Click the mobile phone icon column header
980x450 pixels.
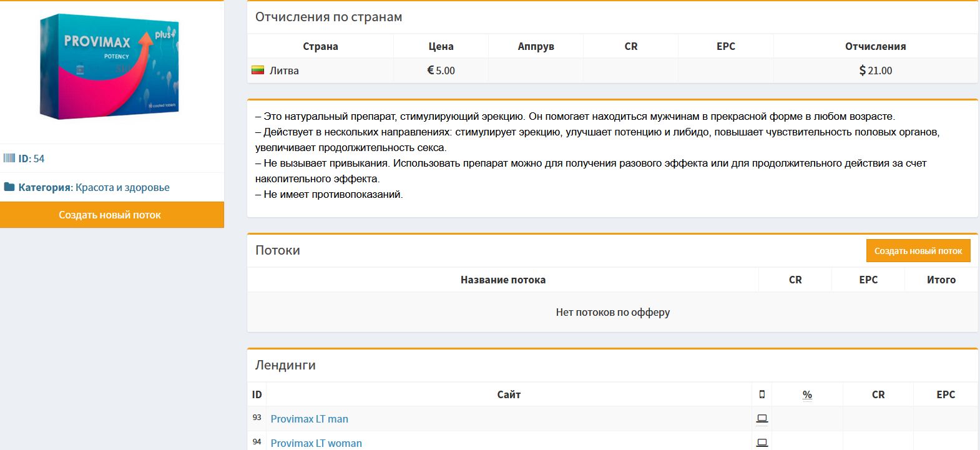(762, 394)
